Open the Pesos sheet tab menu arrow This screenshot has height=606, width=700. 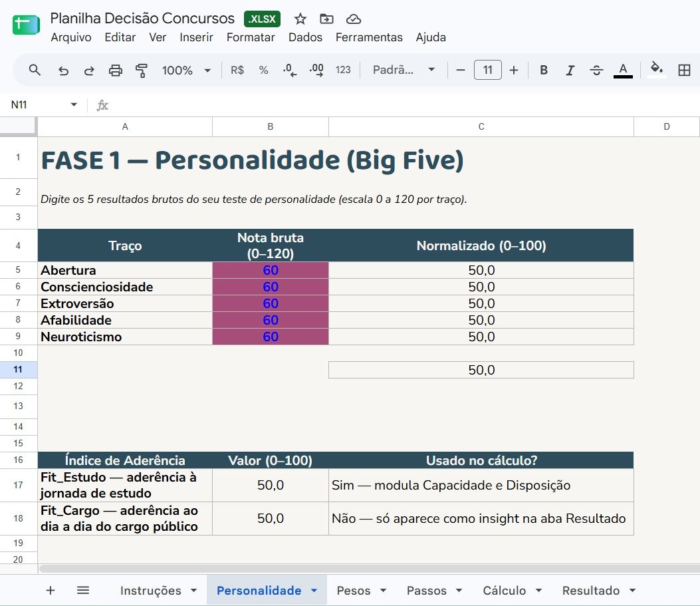(x=383, y=591)
